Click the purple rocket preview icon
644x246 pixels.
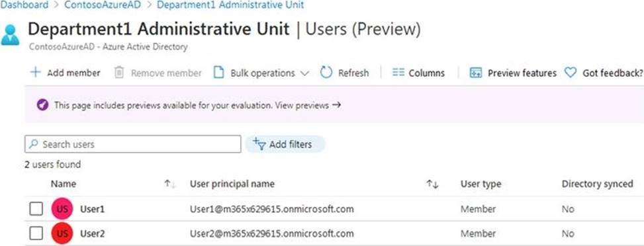pos(42,105)
